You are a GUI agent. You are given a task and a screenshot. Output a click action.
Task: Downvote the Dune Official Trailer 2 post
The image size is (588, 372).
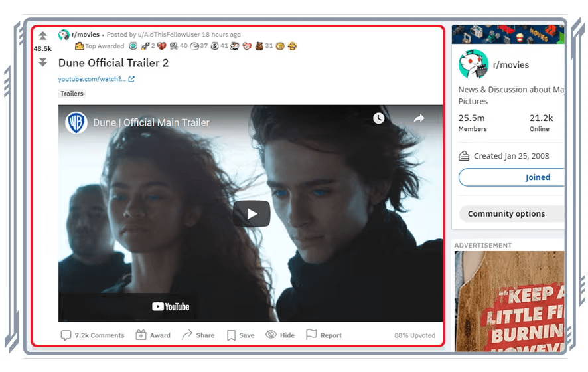42,62
